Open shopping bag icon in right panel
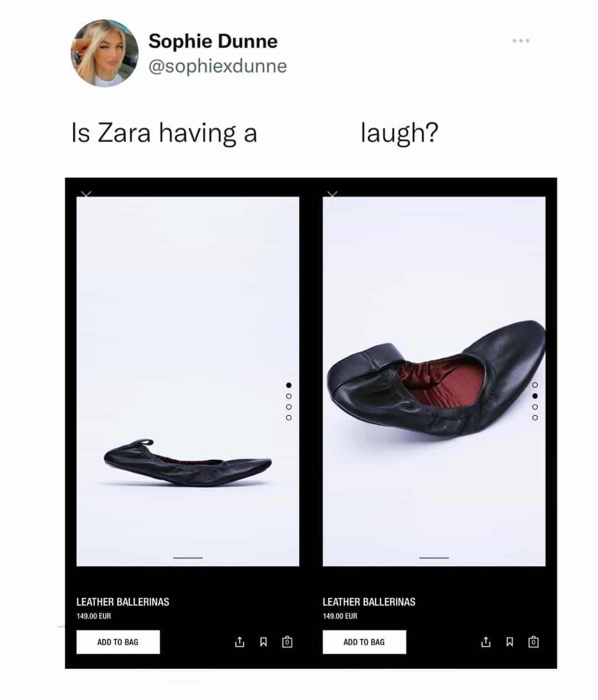 pyautogui.click(x=533, y=642)
